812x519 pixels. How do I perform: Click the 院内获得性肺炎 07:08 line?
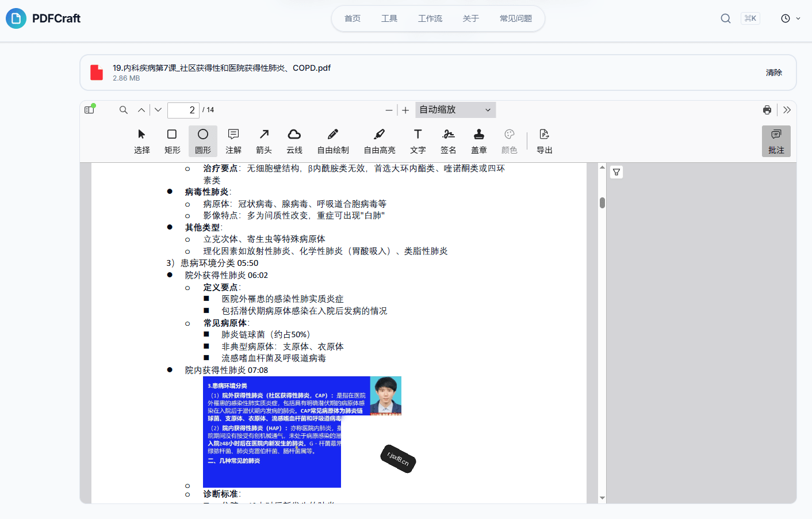(227, 371)
